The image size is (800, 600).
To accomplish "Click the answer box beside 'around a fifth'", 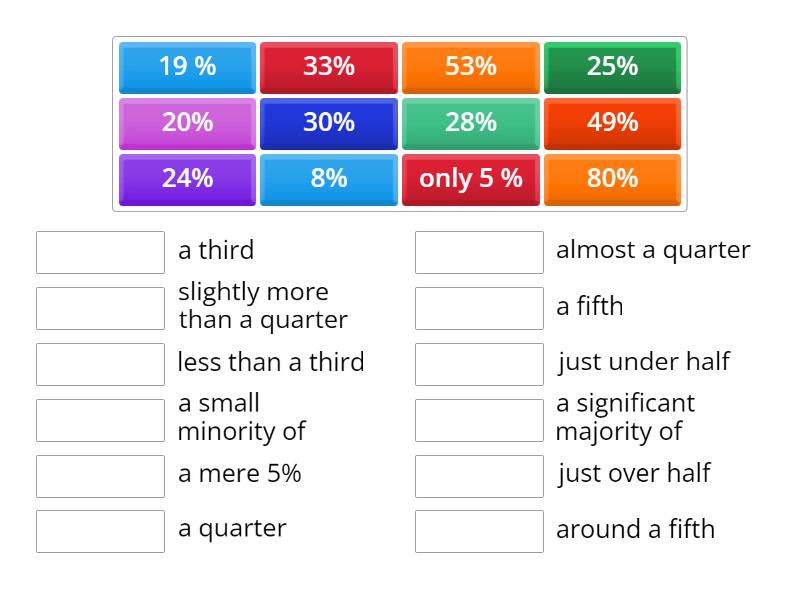I will pyautogui.click(x=479, y=531).
